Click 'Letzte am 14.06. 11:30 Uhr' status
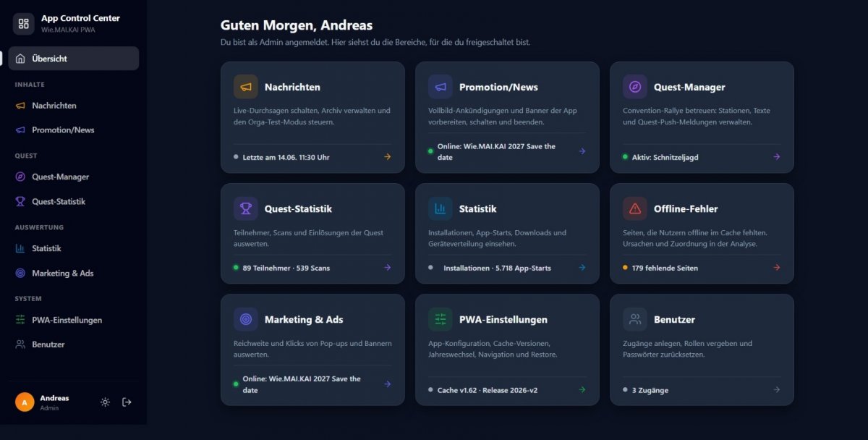This screenshot has height=440, width=868. click(286, 157)
